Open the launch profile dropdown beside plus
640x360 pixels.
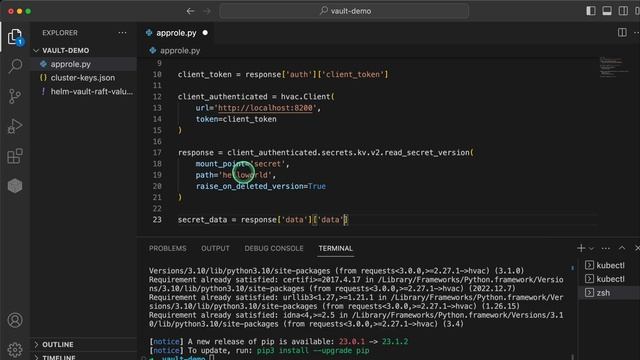[x=591, y=248]
